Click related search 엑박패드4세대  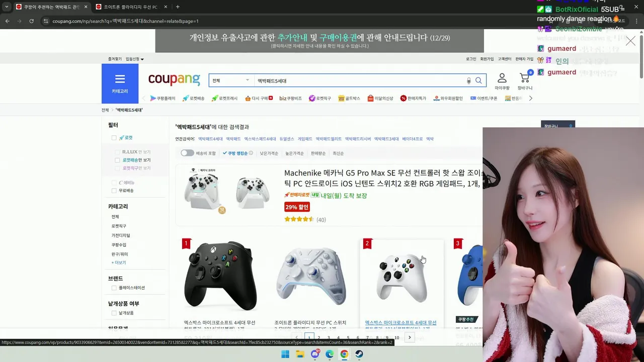[x=210, y=139]
